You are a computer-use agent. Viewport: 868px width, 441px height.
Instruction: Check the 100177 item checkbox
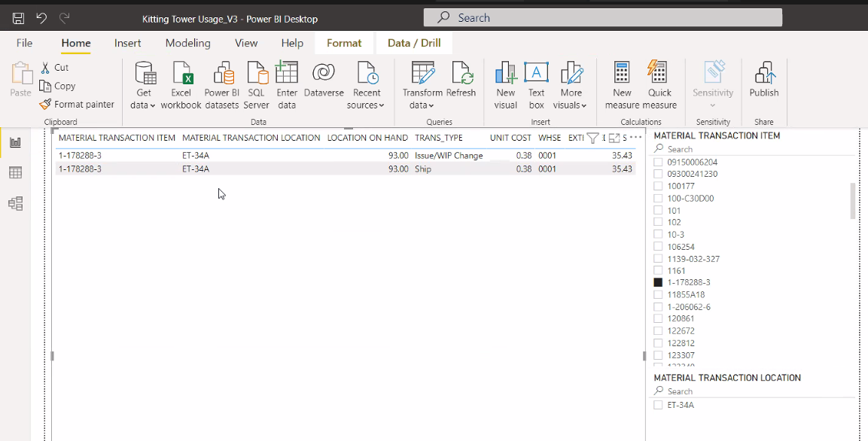pos(658,186)
